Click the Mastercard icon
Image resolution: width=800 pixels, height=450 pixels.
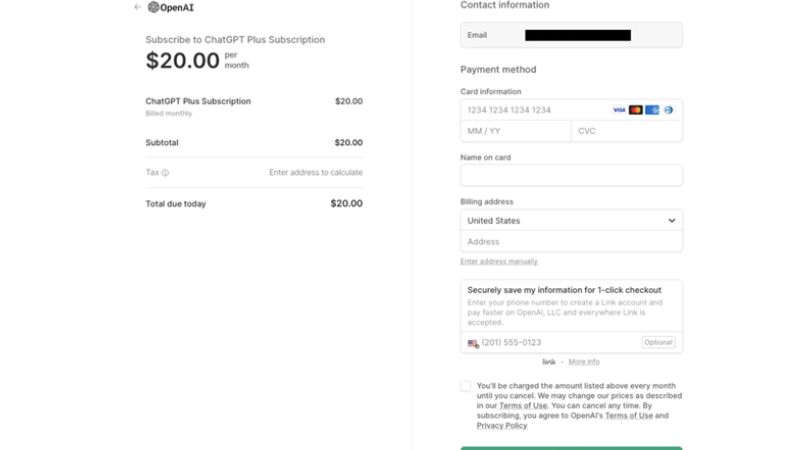coord(636,110)
